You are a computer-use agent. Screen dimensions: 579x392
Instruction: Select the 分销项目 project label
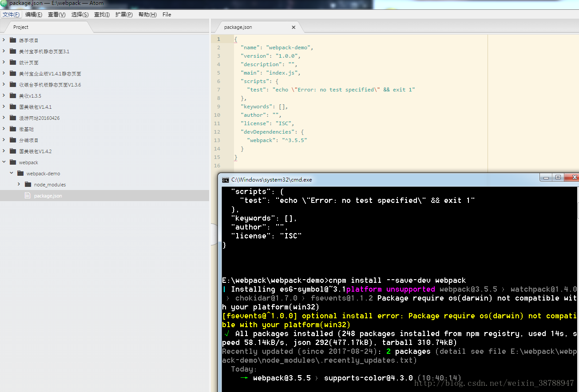[28, 140]
